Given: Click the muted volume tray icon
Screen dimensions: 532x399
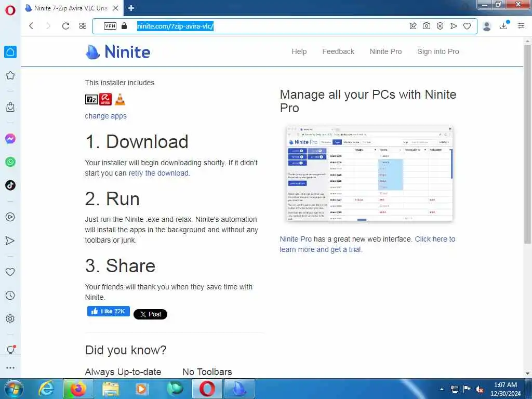Looking at the screenshot, I should pos(480,389).
